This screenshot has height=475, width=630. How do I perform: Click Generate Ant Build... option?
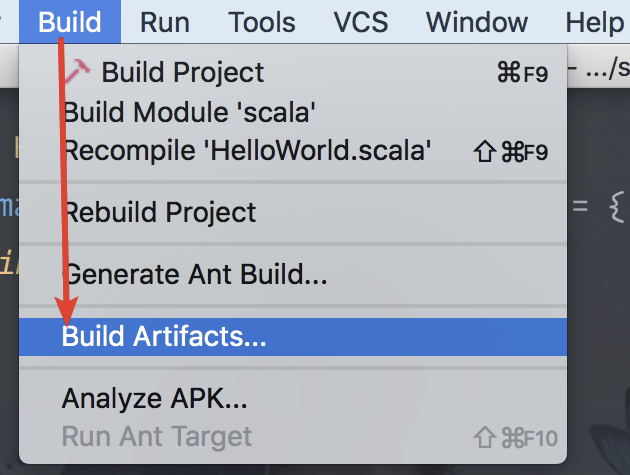click(195, 274)
